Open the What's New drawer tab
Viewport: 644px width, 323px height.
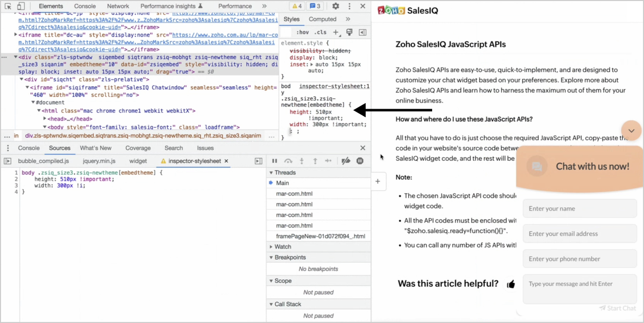click(x=96, y=148)
